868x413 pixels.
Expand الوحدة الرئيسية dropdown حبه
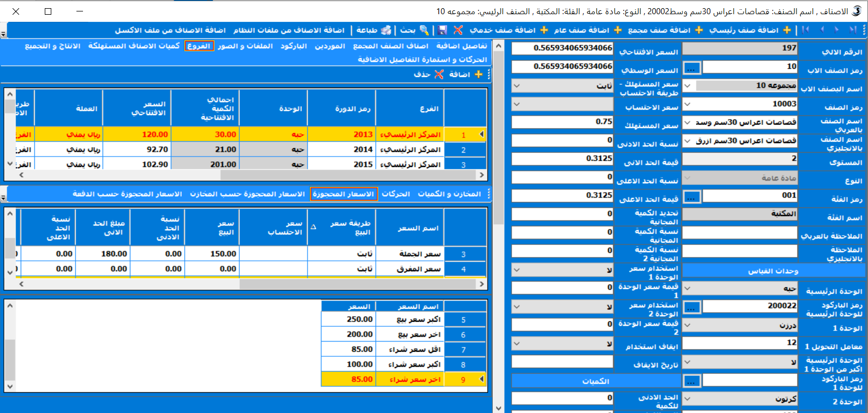click(687, 288)
